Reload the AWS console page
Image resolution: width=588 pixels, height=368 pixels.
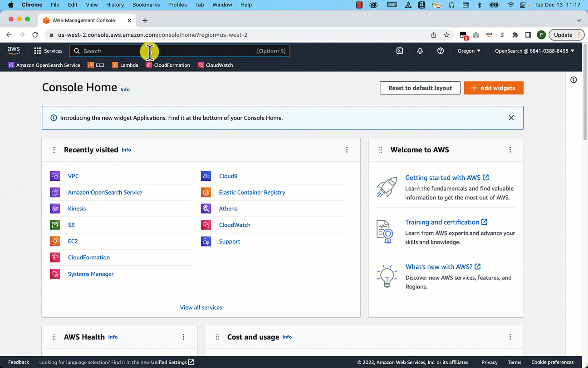[x=35, y=35]
